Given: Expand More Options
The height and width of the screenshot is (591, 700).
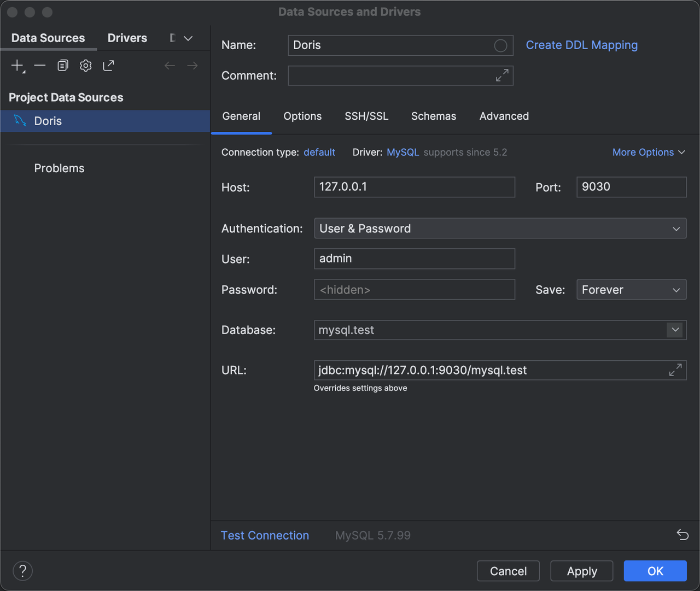Looking at the screenshot, I should pyautogui.click(x=649, y=152).
